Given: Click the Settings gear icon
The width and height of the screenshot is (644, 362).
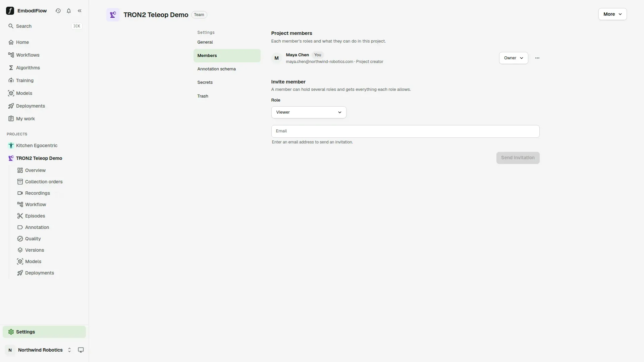Looking at the screenshot, I should pyautogui.click(x=11, y=332).
